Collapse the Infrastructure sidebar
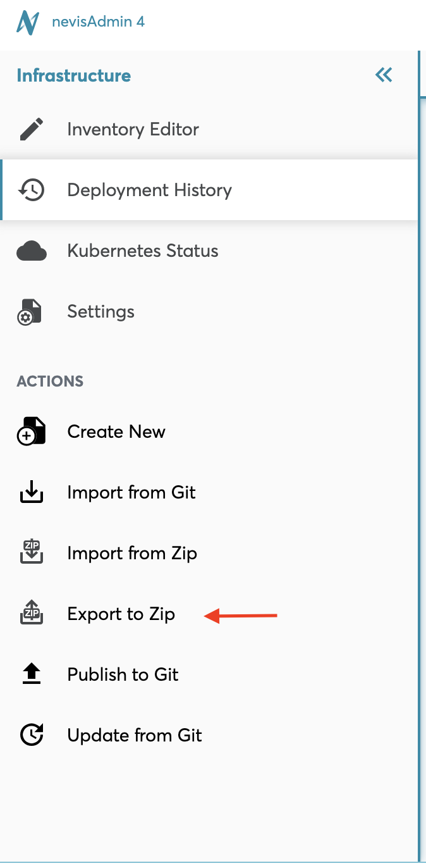 [x=384, y=75]
